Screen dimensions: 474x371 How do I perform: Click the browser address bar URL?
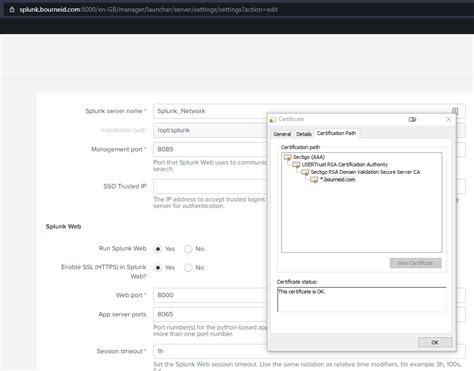pyautogui.click(x=148, y=10)
